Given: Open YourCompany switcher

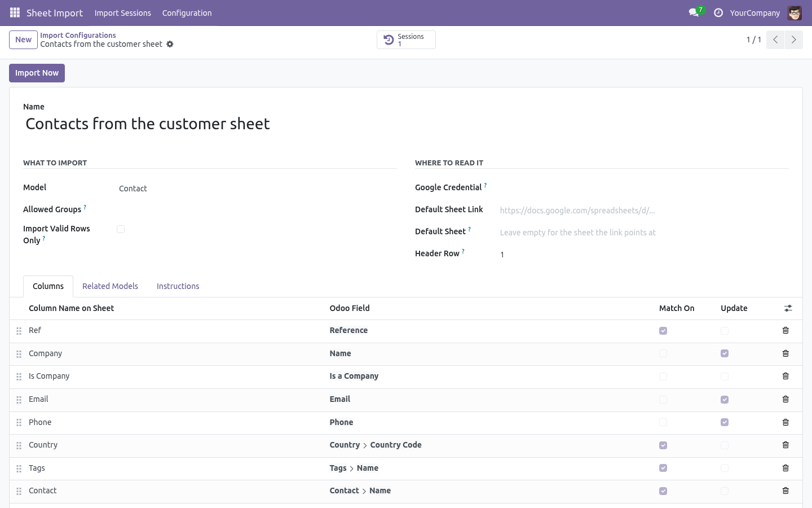Looking at the screenshot, I should 754,13.
